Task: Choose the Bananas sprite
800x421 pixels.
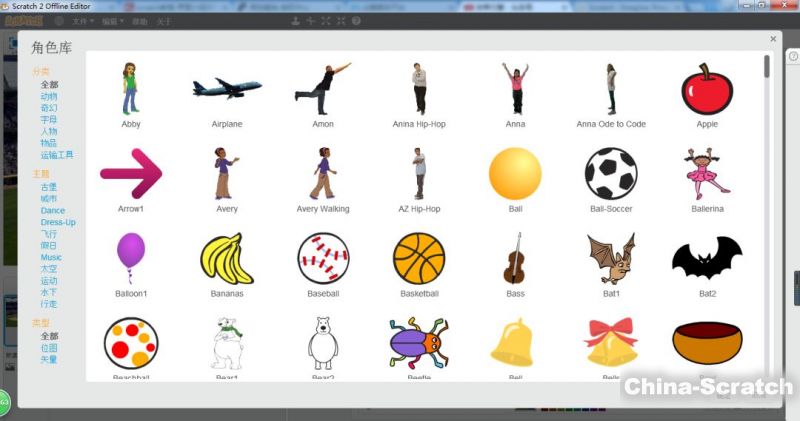Action: (x=227, y=259)
